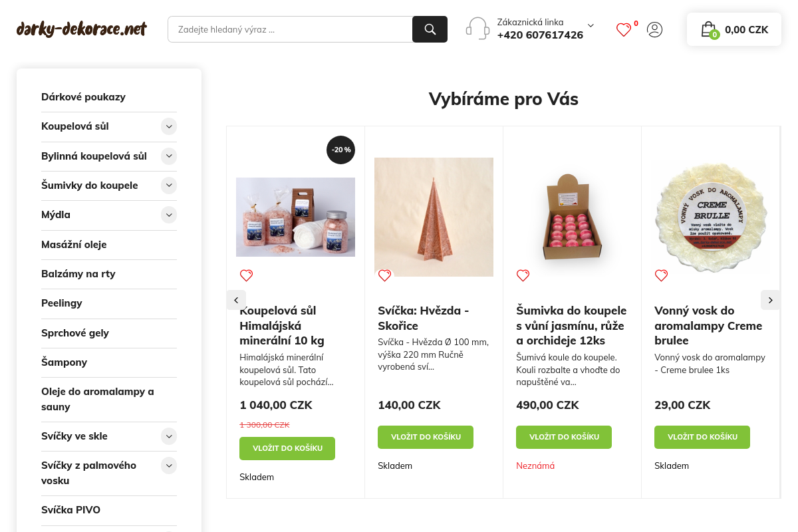Expand the Mýdla category
This screenshot has width=798, height=532.
[x=169, y=215]
